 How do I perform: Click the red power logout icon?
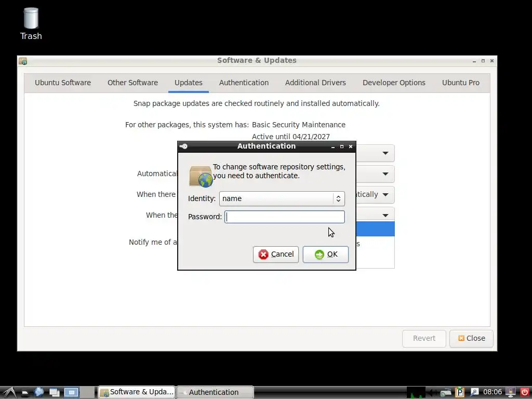click(525, 392)
